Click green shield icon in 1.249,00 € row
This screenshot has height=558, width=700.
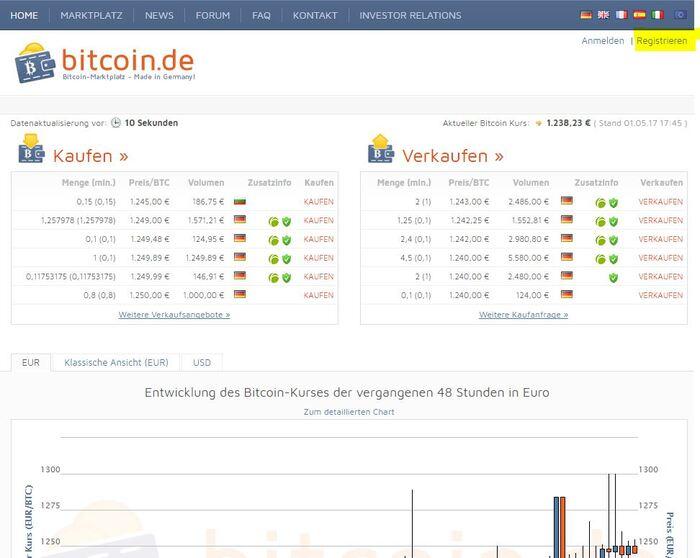287,221
